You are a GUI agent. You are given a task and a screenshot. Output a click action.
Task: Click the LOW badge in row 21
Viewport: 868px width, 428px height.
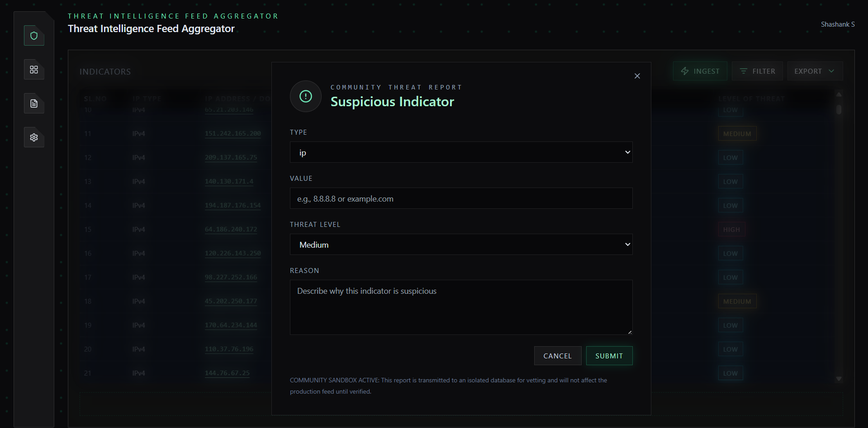point(730,373)
